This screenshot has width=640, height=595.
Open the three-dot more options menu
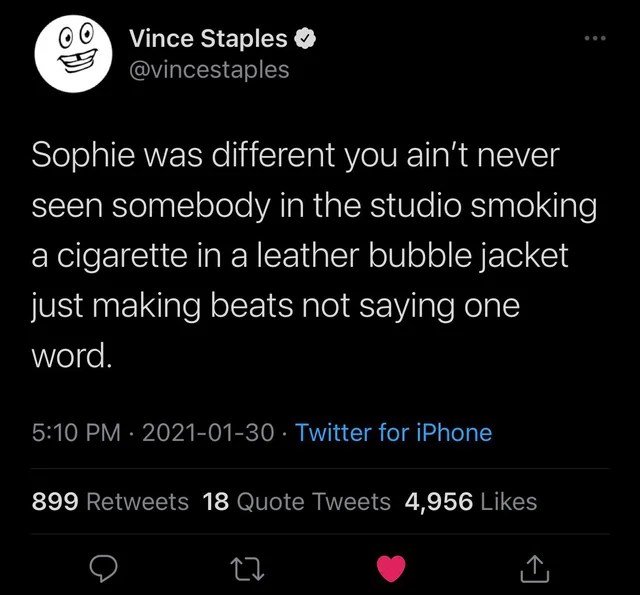(x=595, y=40)
